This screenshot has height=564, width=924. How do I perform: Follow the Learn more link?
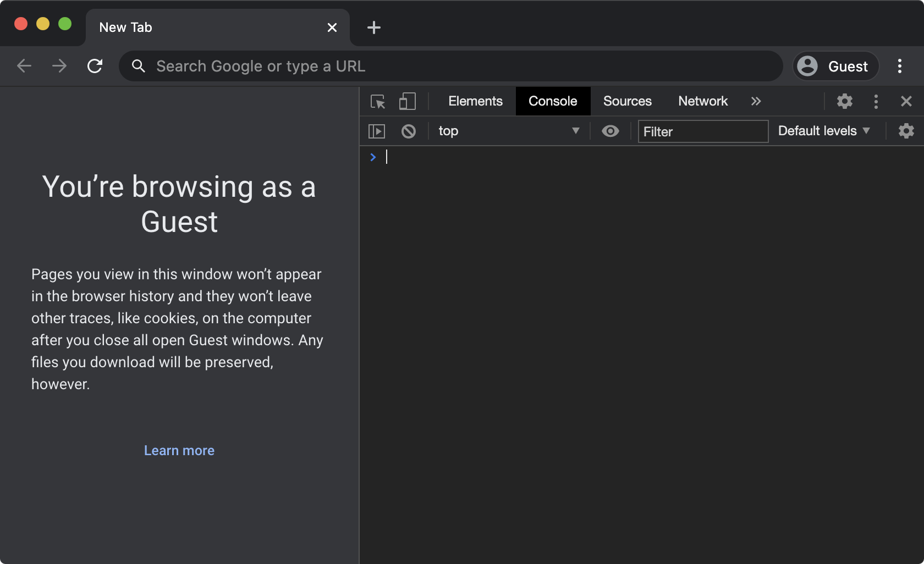tap(179, 450)
